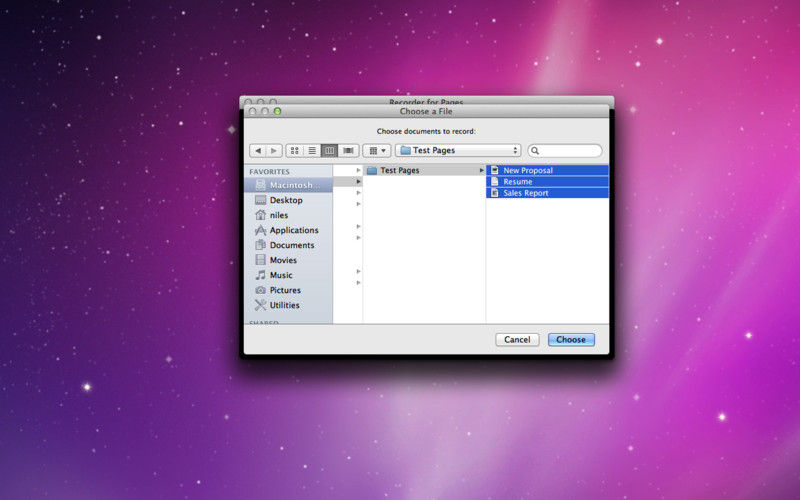Switch to list view
This screenshot has width=800, height=500.
point(312,151)
